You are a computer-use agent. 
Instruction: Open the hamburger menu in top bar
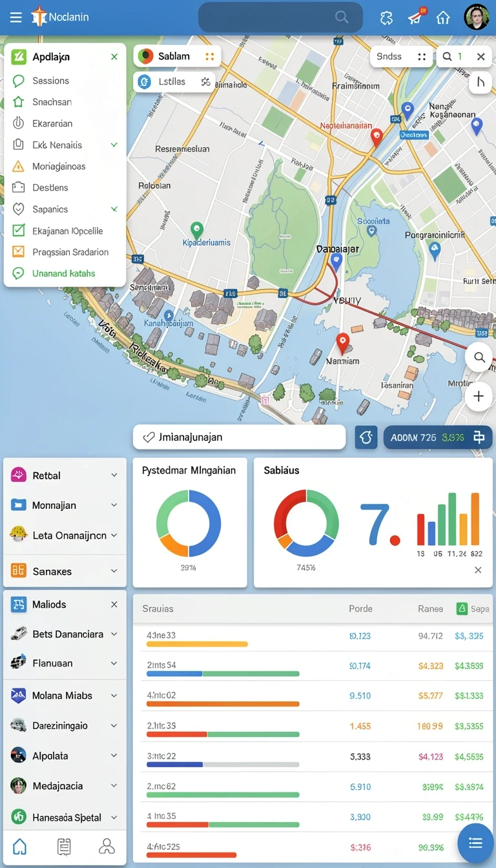click(x=16, y=17)
